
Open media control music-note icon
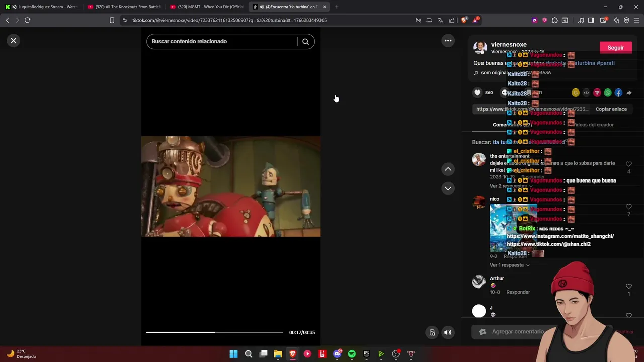581,20
